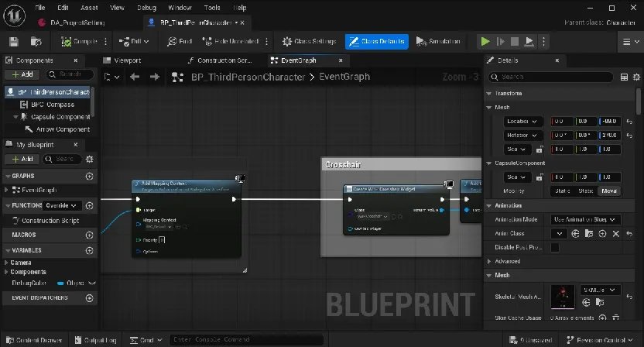
Task: Start Simulation mode
Action: (438, 42)
